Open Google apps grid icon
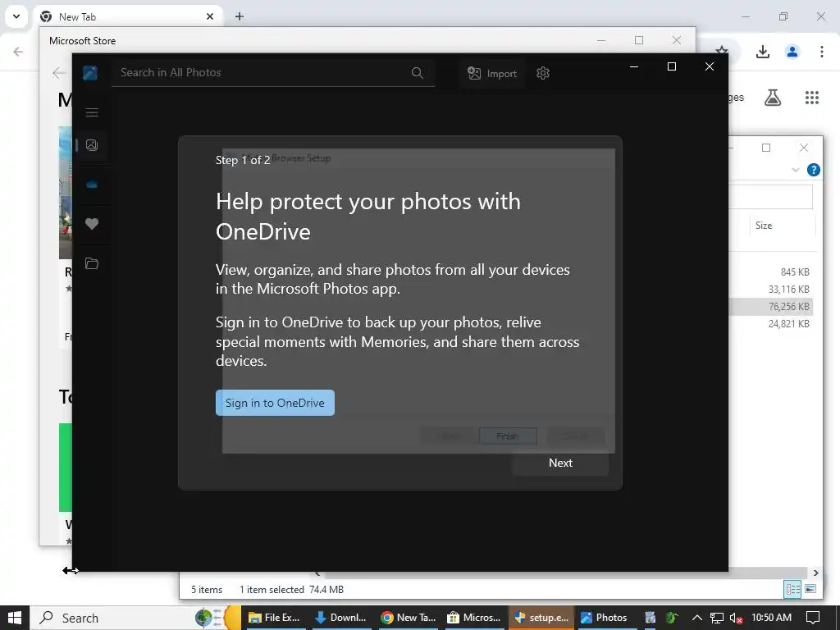This screenshot has width=840, height=630. click(x=811, y=98)
